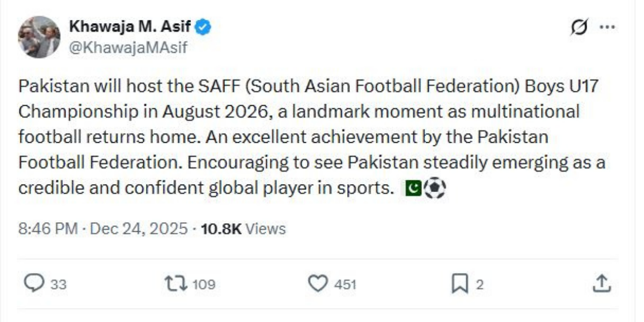644x322 pixels.
Task: View the 10.8K Views analytics
Action: click(x=243, y=229)
